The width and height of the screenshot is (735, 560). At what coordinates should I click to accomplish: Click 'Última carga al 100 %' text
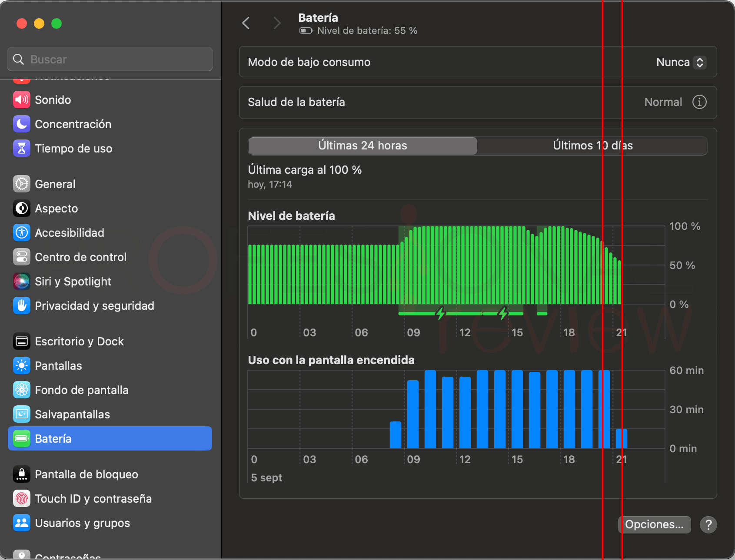(x=305, y=170)
